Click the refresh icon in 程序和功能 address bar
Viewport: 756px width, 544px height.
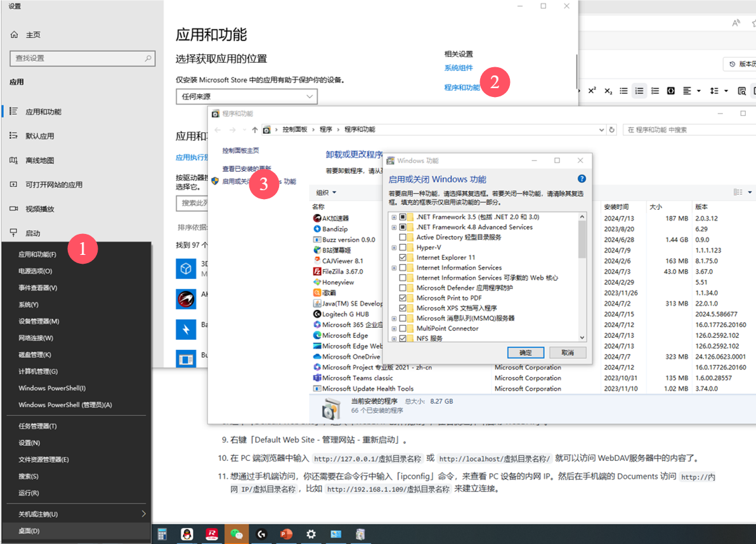[612, 129]
